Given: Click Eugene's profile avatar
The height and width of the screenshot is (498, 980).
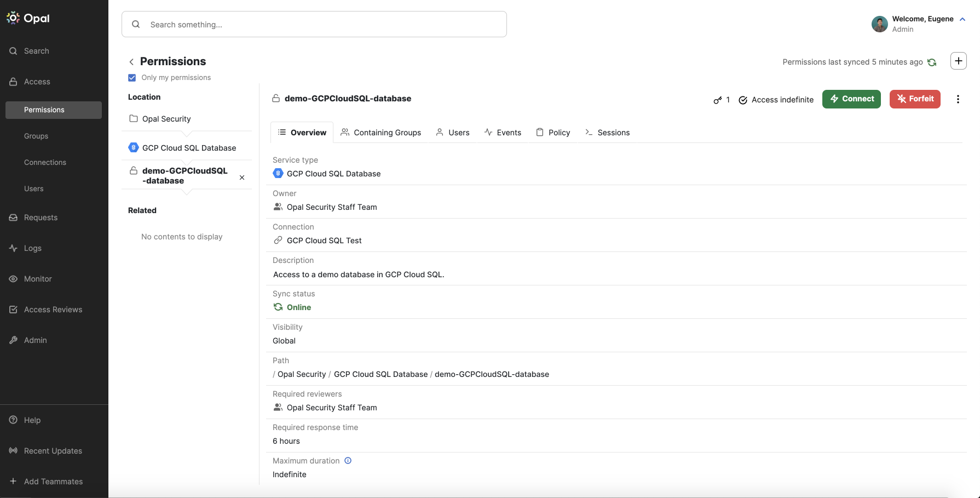Looking at the screenshot, I should click(880, 24).
